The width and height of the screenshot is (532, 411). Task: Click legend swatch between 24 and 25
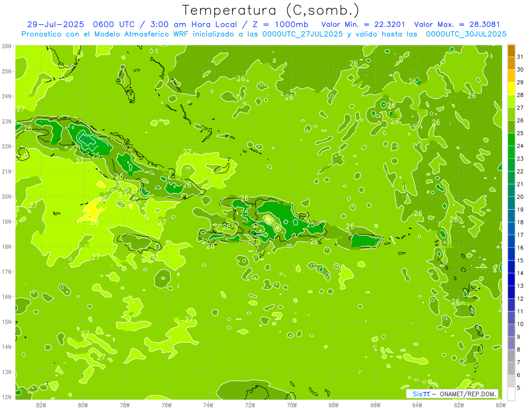pos(511,140)
